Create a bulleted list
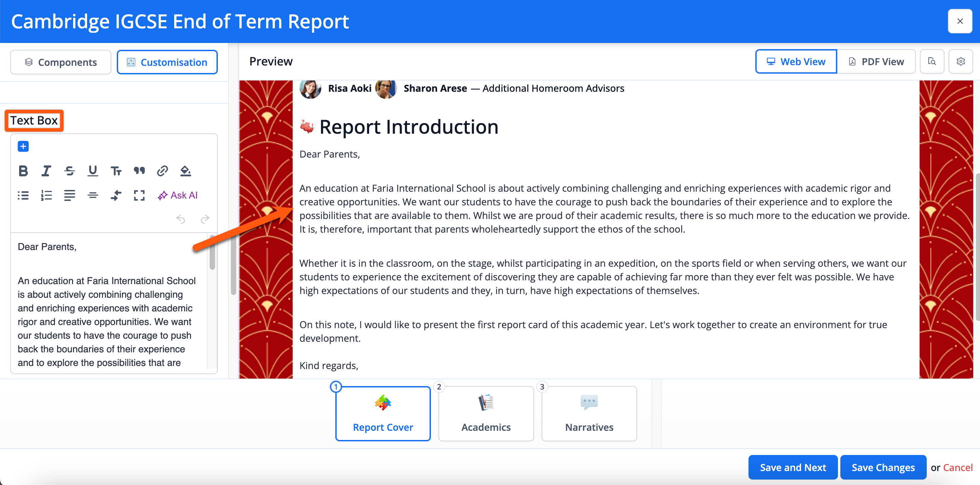 (23, 195)
